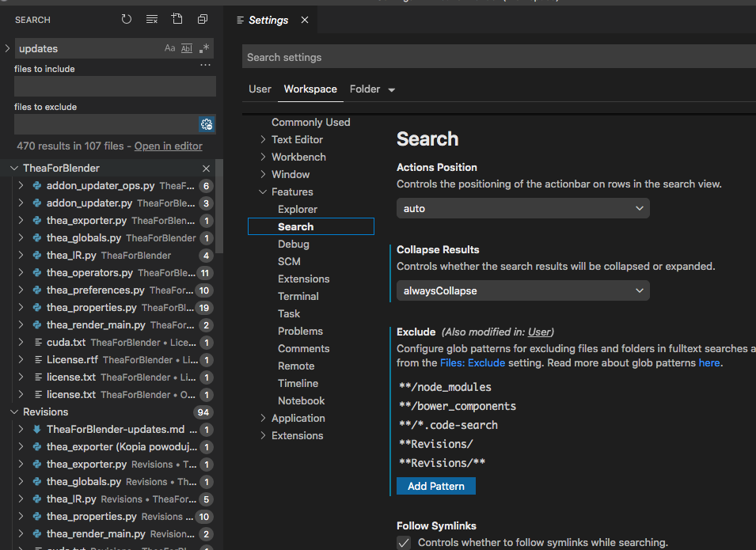Select Debug under Features
Viewport: 756px width, 550px height.
click(294, 244)
